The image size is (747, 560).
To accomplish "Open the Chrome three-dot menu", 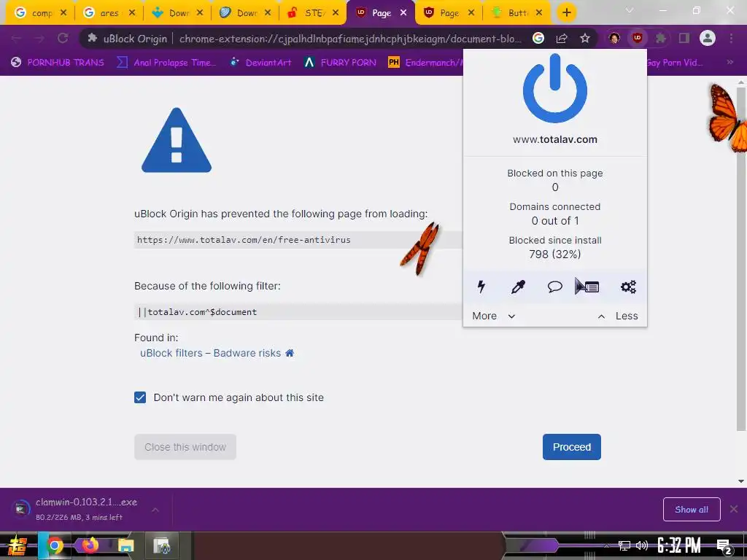I will tap(731, 39).
